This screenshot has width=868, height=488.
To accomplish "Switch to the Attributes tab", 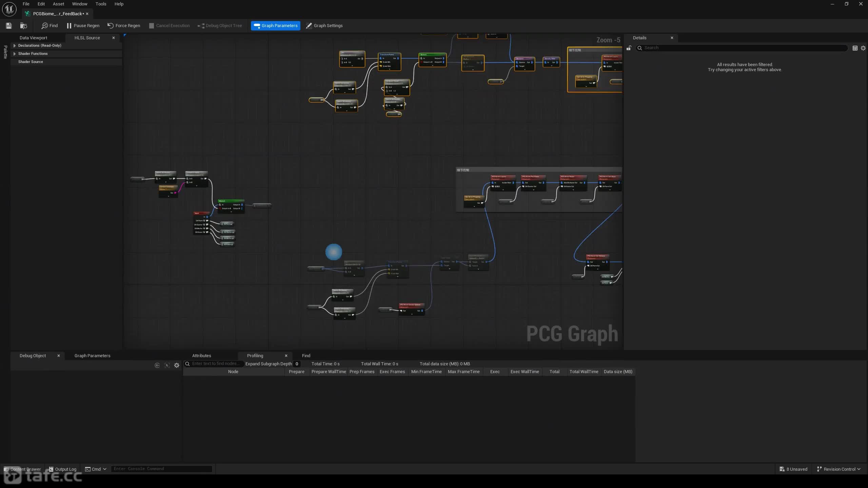I will pyautogui.click(x=201, y=355).
